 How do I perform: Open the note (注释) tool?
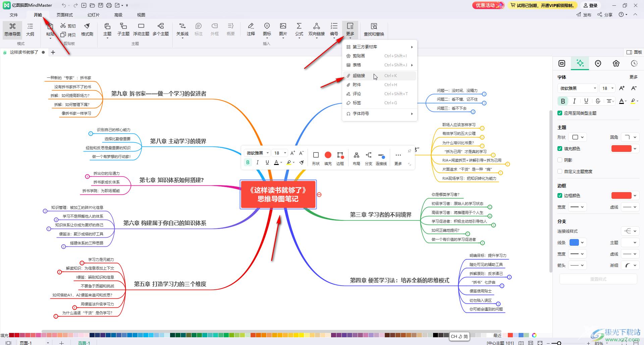251,30
